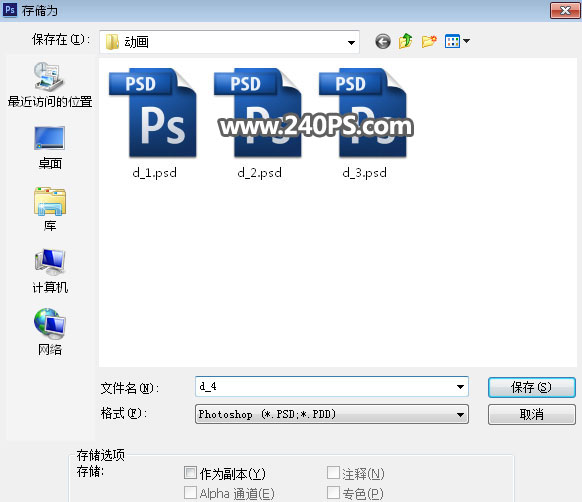Open Desktop (桌面) in sidebar

pyautogui.click(x=50, y=147)
